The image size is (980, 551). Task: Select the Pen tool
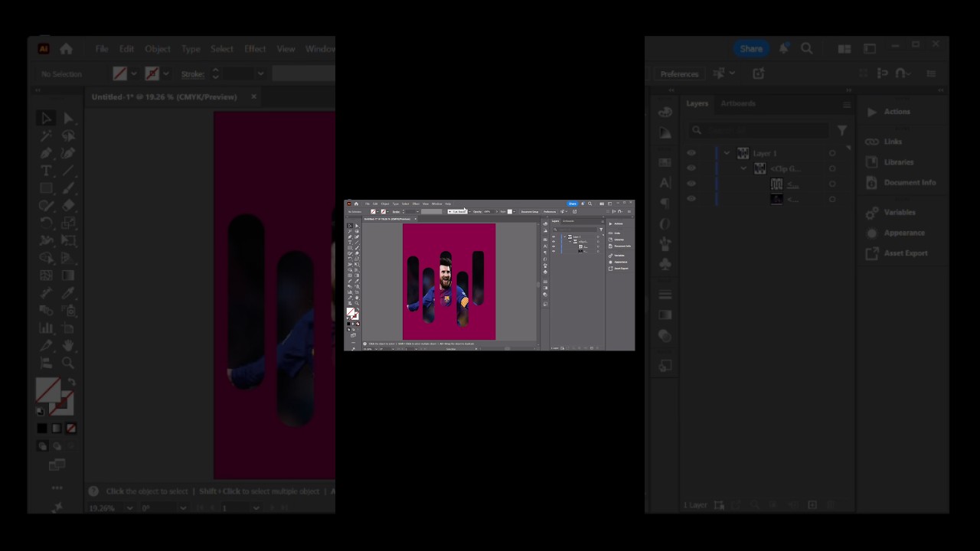pos(46,153)
